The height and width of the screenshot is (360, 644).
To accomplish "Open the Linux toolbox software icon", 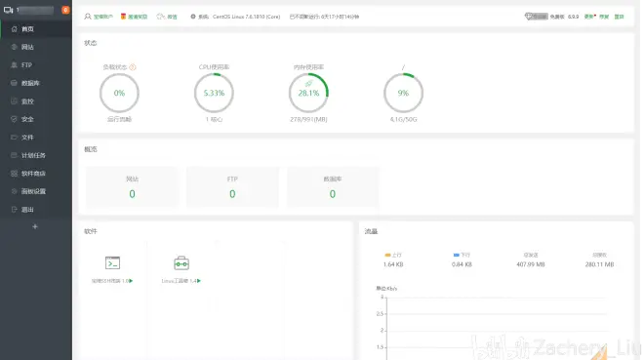I will click(x=181, y=263).
